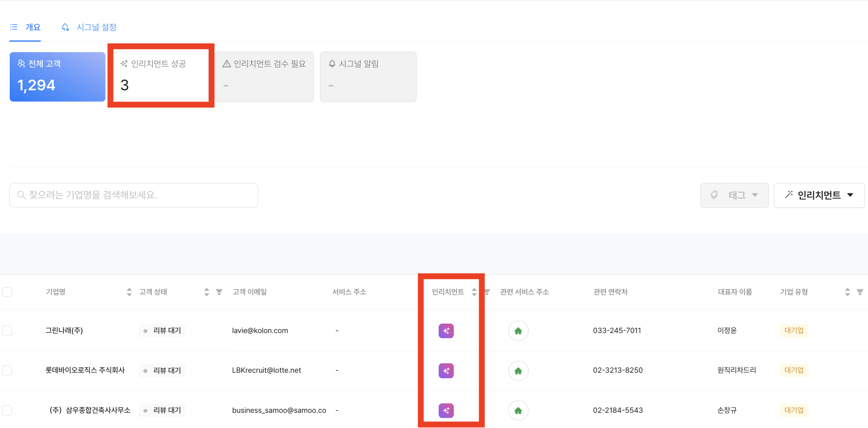Select the 인리치먼트 성공 summary card
The height and width of the screenshot is (428, 868).
coord(161,76)
